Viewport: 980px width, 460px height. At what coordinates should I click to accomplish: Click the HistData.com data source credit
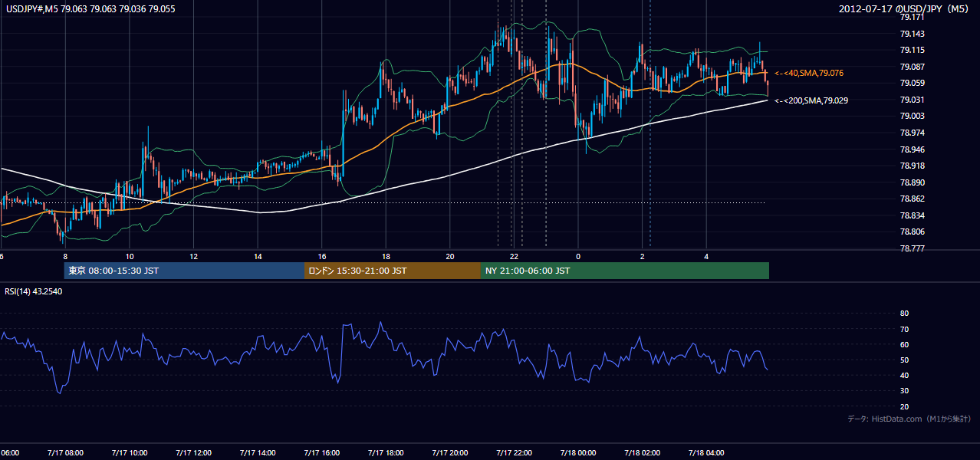pyautogui.click(x=909, y=419)
